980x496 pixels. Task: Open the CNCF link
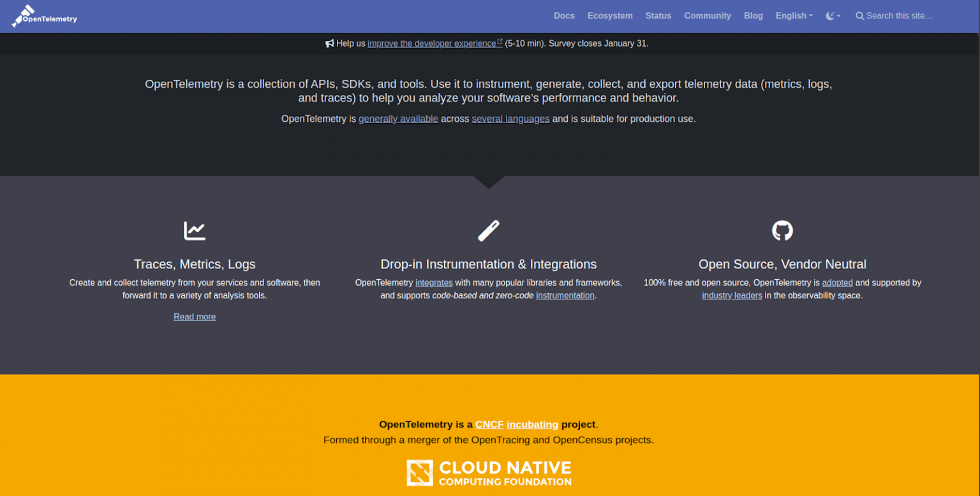click(x=489, y=425)
